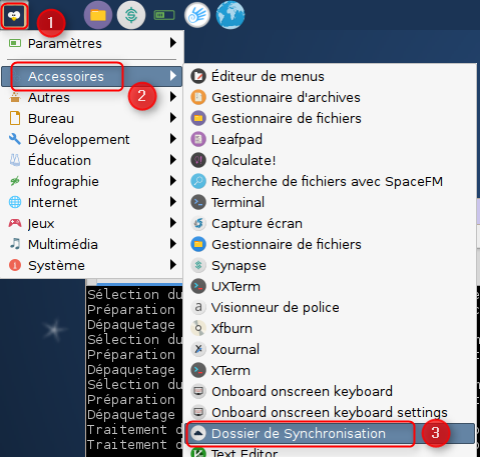Screen dimensions: 480x457
Task: Open Synapse launcher from top panel
Action: [131, 15]
